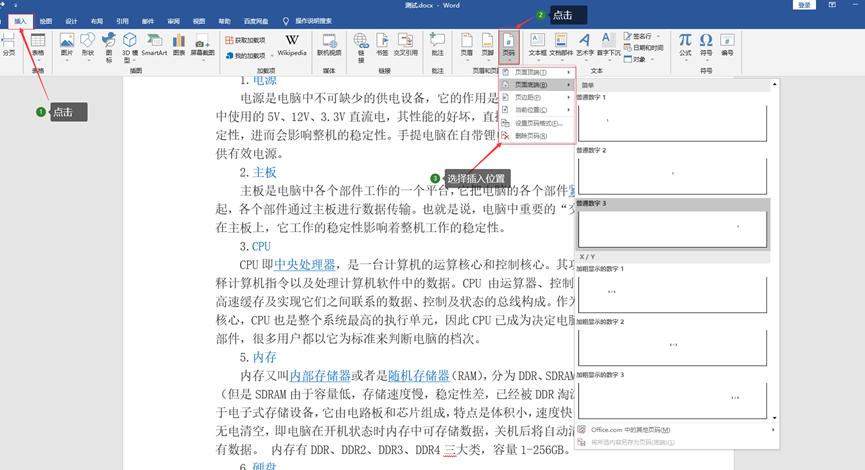This screenshot has height=470, width=865.
Task: Open the 帮助 tab
Action: pyautogui.click(x=224, y=22)
